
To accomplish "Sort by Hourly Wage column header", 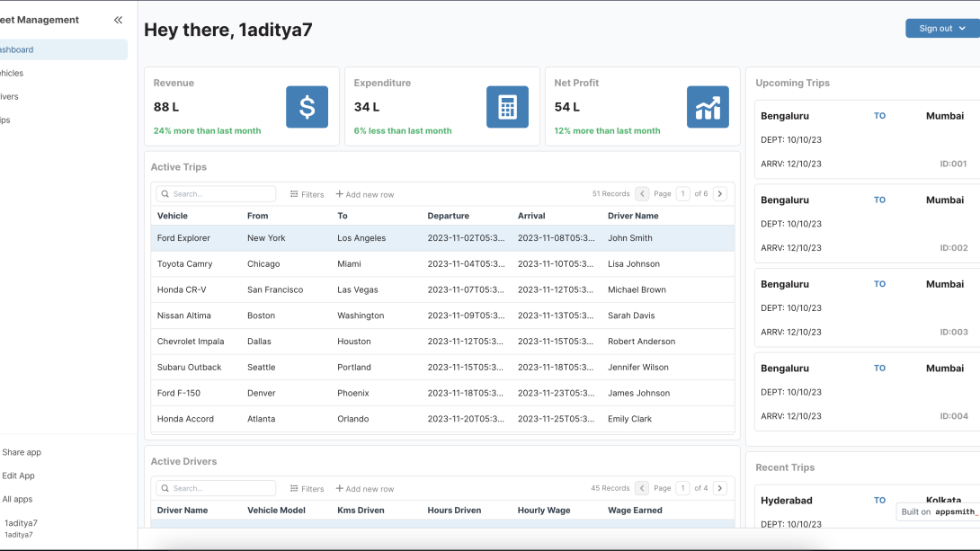I will pyautogui.click(x=544, y=510).
